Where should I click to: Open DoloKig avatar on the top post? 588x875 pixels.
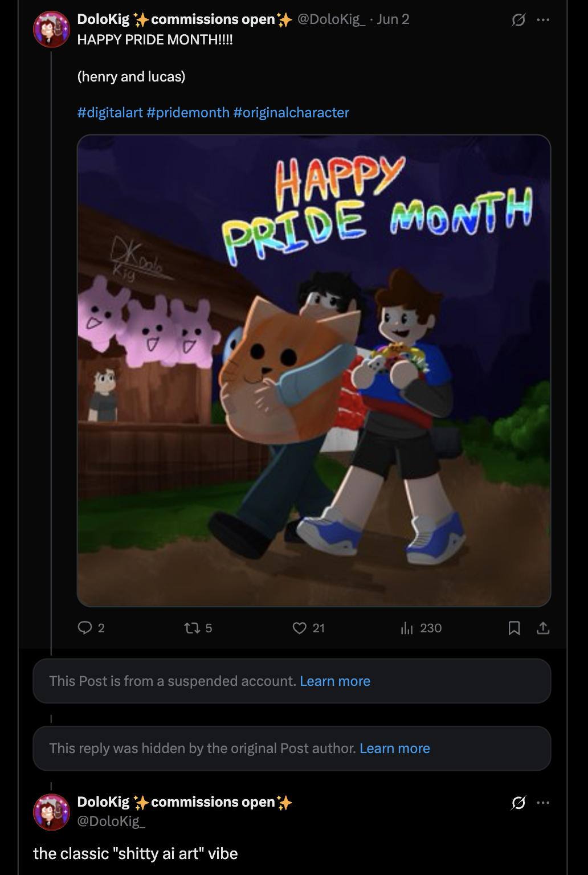52,29
